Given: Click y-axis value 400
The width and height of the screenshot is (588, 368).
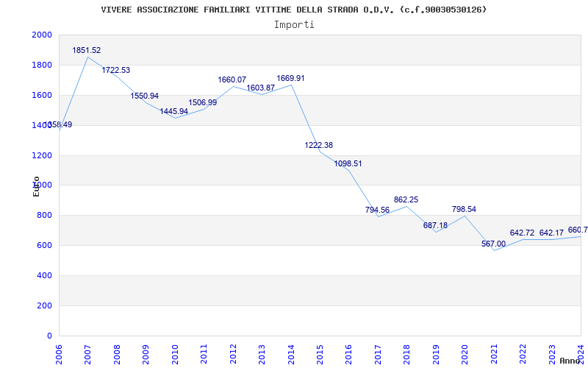Looking at the screenshot, I should (45, 275).
